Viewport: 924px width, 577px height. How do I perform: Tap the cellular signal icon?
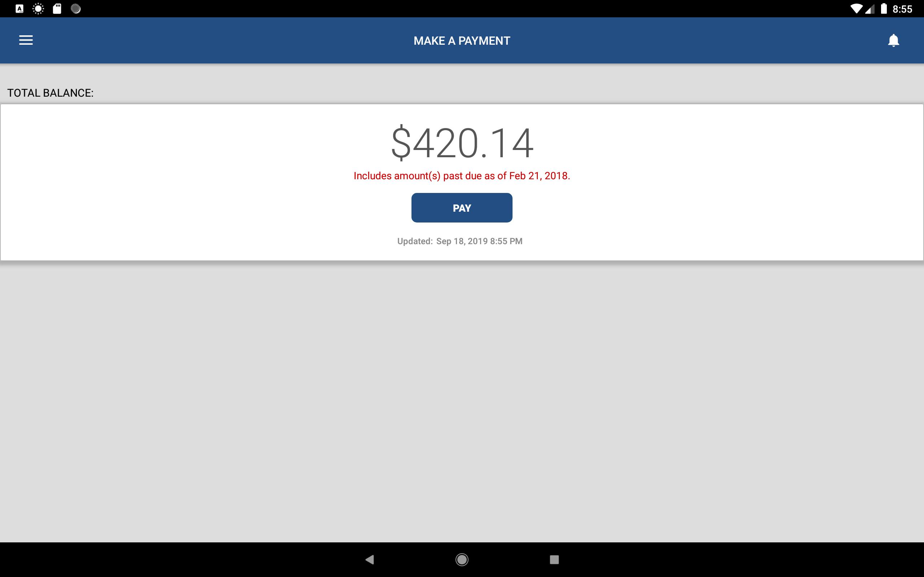click(x=869, y=9)
